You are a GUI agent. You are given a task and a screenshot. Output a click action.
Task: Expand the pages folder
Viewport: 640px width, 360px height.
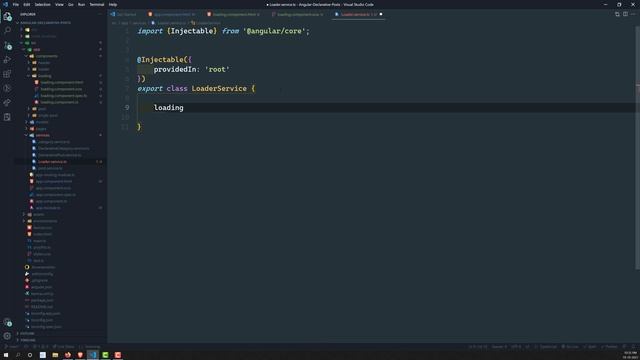click(41, 129)
